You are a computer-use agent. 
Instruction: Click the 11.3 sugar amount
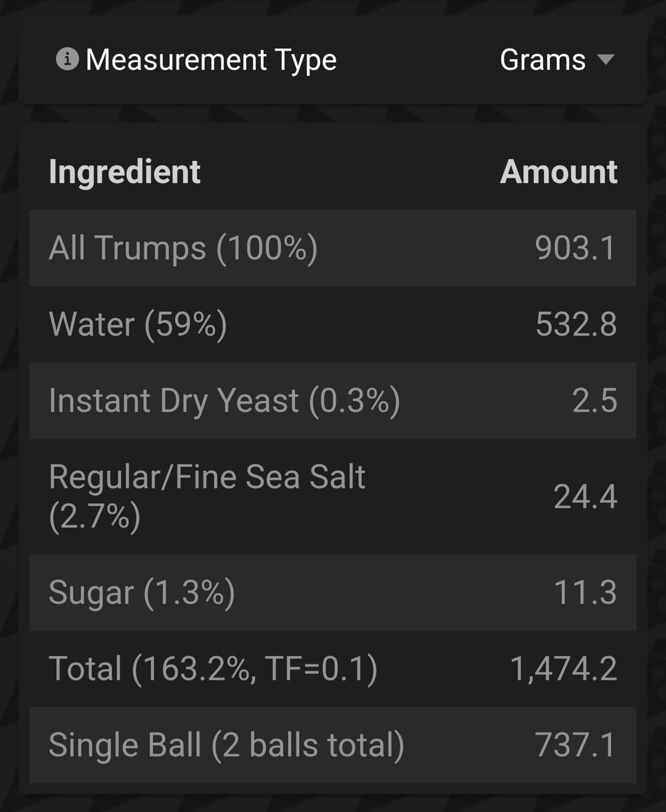[585, 593]
